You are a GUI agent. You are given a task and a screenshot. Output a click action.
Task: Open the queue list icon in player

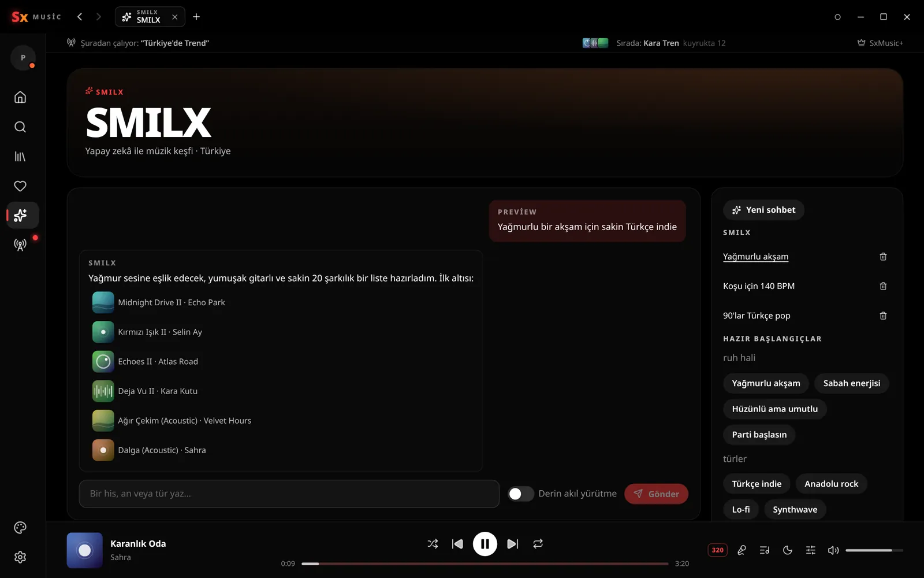click(x=765, y=550)
